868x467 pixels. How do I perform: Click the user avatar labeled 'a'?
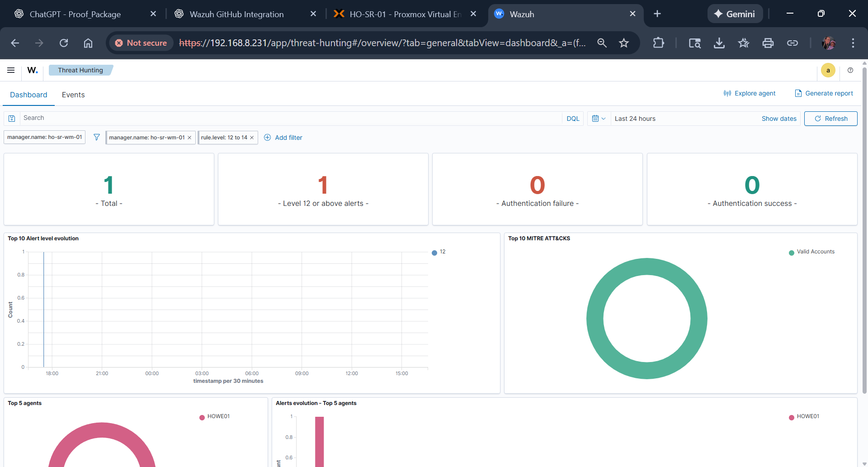[x=828, y=70]
